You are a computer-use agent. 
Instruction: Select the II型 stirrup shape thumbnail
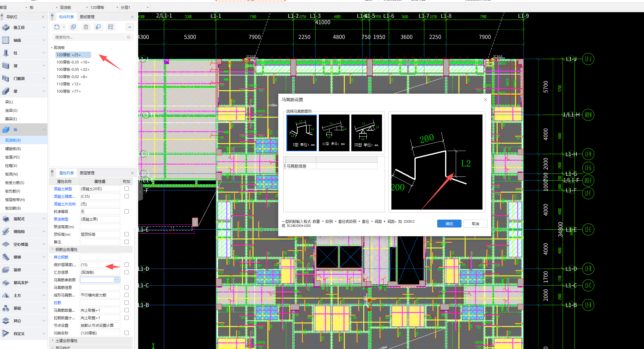click(334, 132)
